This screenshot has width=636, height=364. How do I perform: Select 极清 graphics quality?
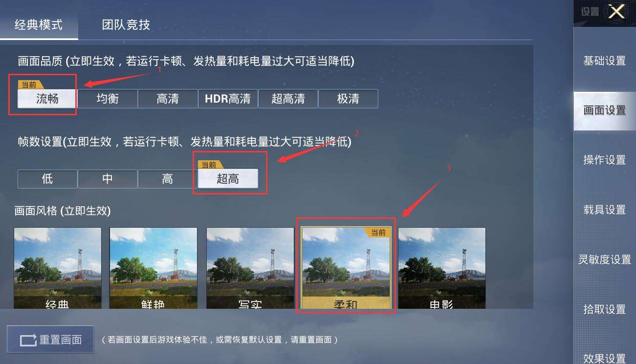(x=348, y=99)
